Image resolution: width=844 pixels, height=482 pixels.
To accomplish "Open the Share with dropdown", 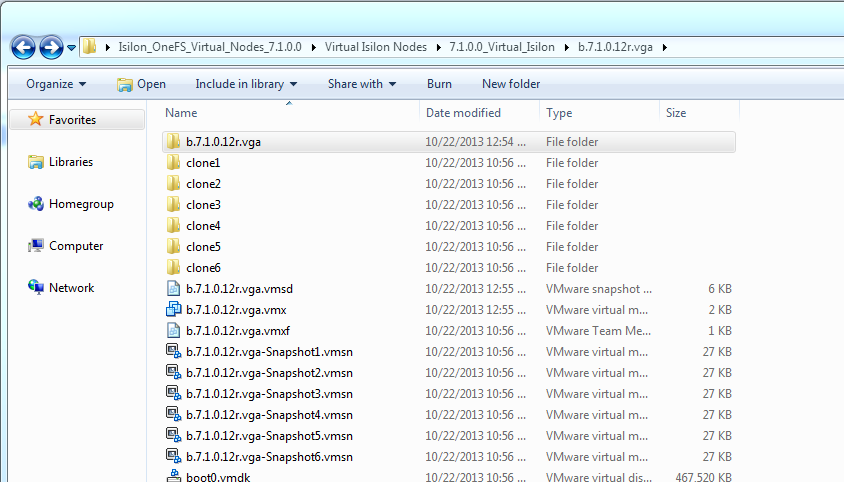I will coord(362,84).
